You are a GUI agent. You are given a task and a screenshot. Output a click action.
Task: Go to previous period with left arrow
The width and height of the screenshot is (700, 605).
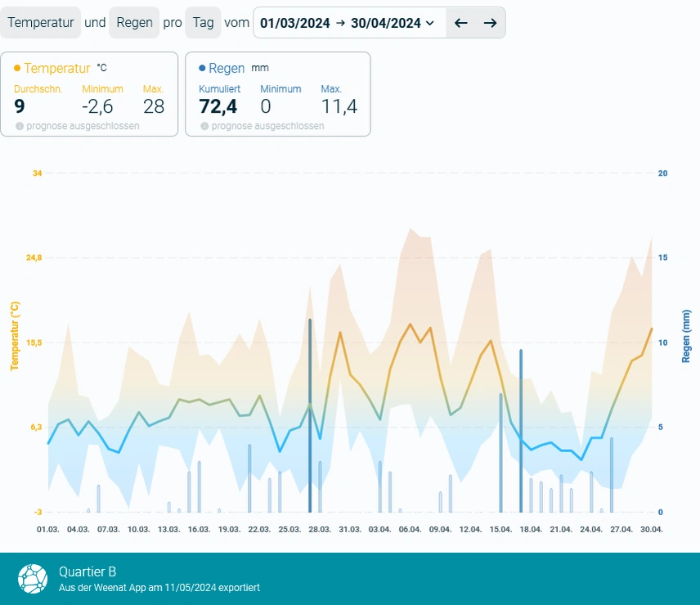[460, 23]
